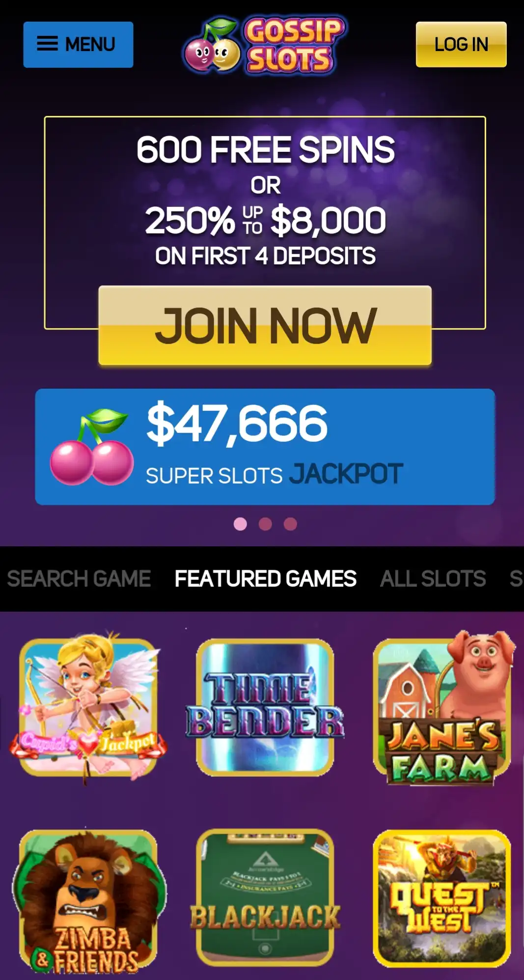Switch to the Search Game tab
The height and width of the screenshot is (980, 524).
[79, 578]
